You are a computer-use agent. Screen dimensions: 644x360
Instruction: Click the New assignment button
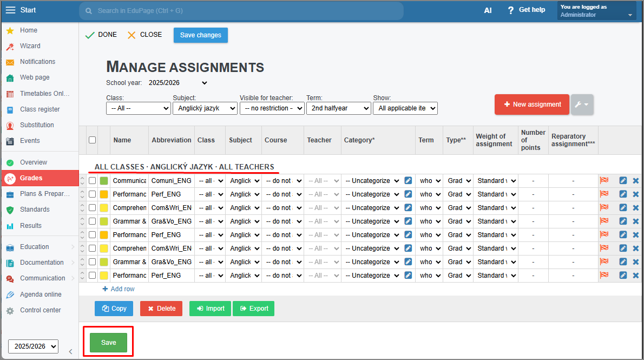[x=531, y=104]
